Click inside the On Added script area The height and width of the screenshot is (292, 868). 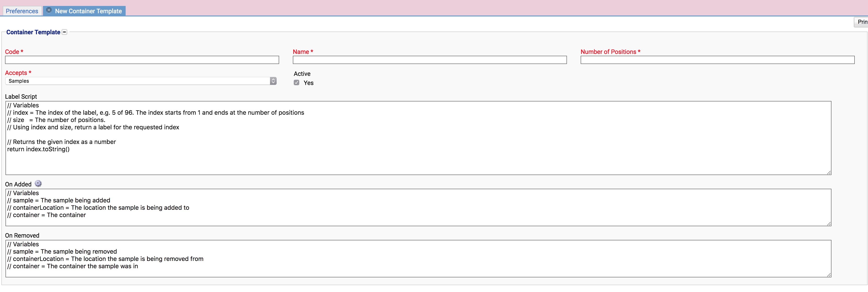[418, 207]
